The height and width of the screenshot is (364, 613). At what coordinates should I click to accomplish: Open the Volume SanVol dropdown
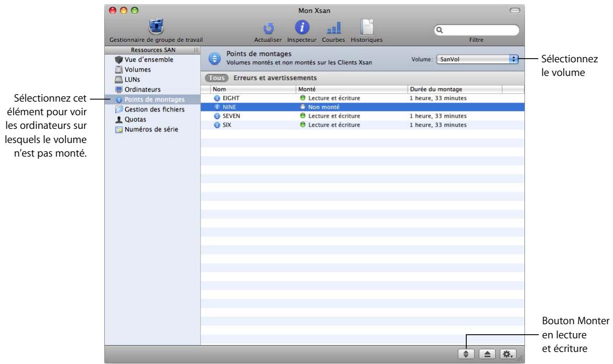pos(477,59)
